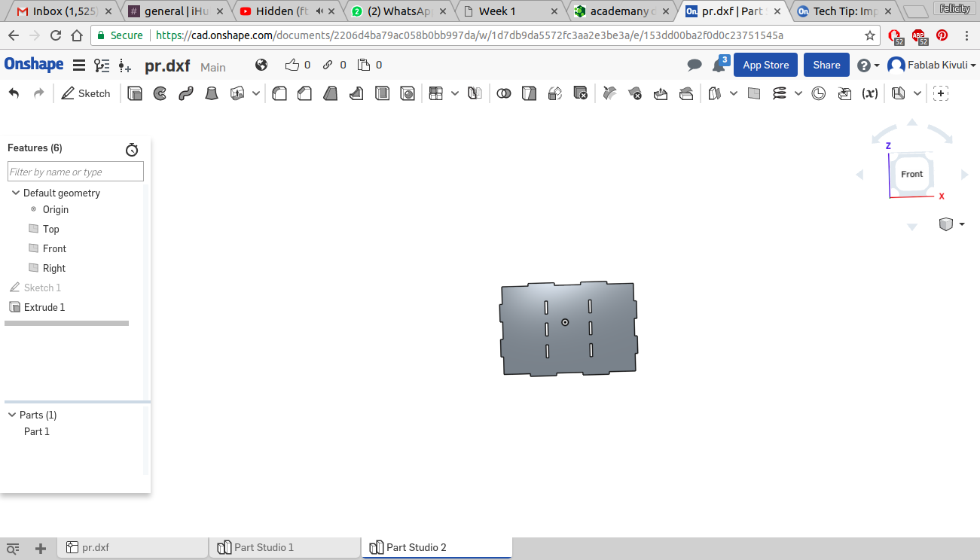Open the Help menu
This screenshot has height=560, width=980.
(x=868, y=65)
